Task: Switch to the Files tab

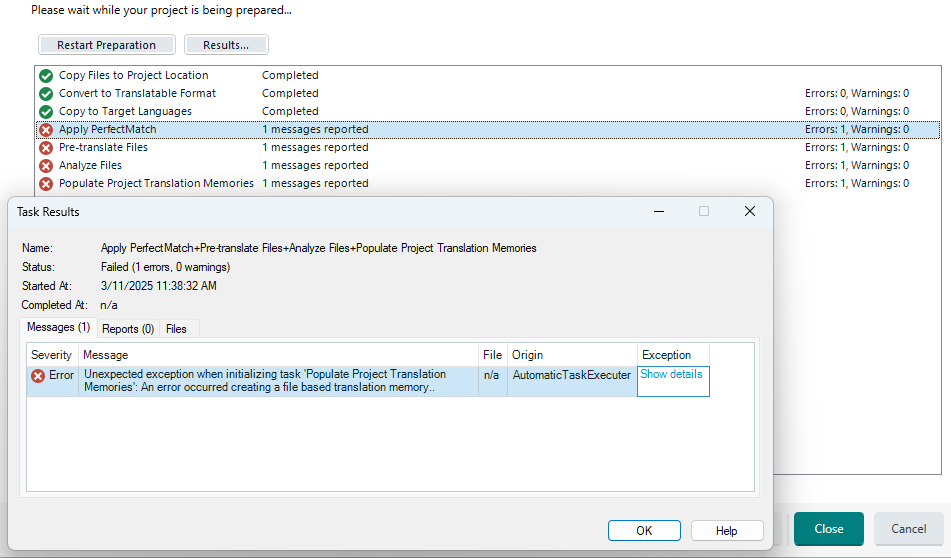Action: coord(176,329)
